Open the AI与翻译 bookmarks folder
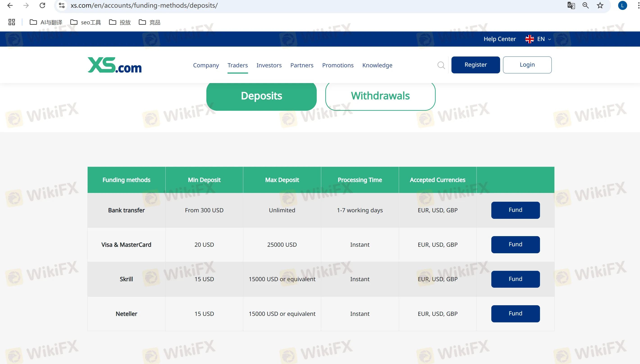640x364 pixels. point(46,22)
